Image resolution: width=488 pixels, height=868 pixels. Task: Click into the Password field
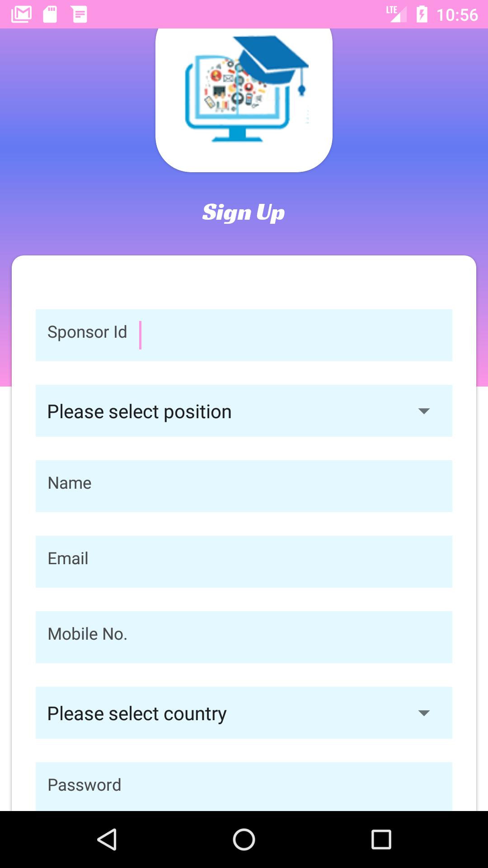click(244, 786)
